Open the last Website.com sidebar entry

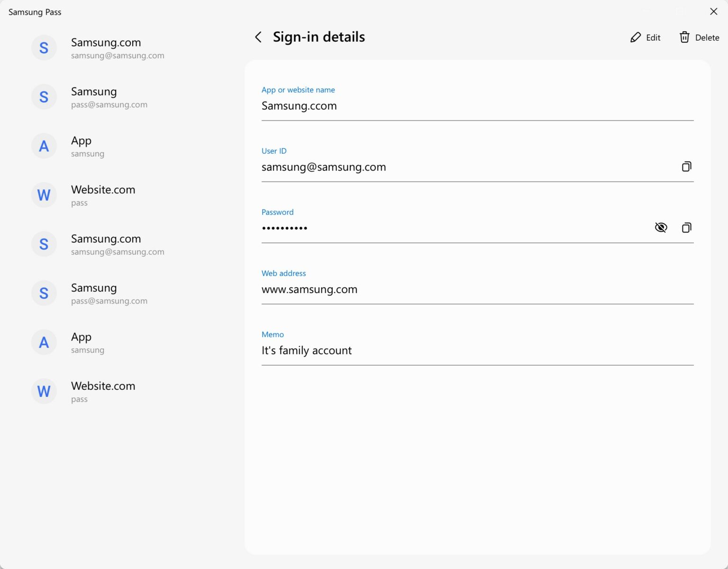coord(103,391)
